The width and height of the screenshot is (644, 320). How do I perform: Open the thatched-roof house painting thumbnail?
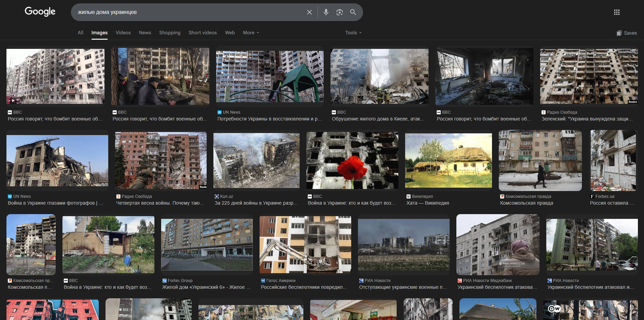coord(448,161)
